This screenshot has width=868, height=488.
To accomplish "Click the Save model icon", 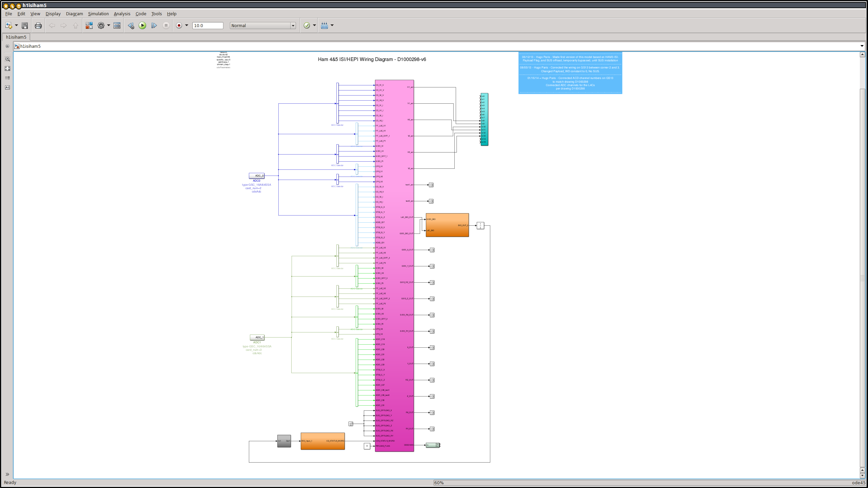I will click(25, 25).
